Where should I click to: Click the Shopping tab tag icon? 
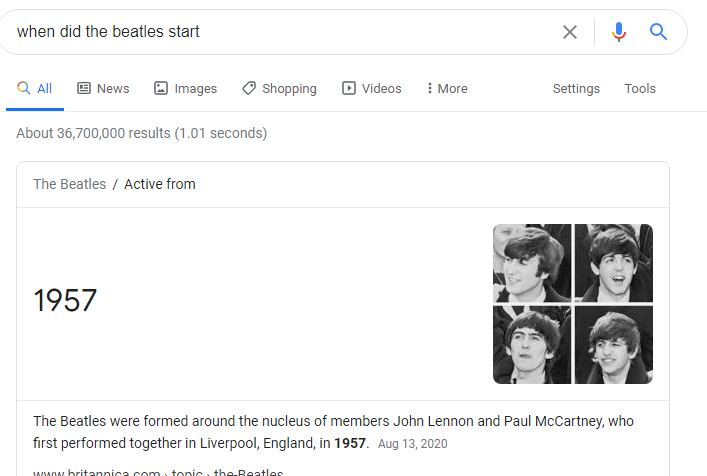tap(249, 88)
